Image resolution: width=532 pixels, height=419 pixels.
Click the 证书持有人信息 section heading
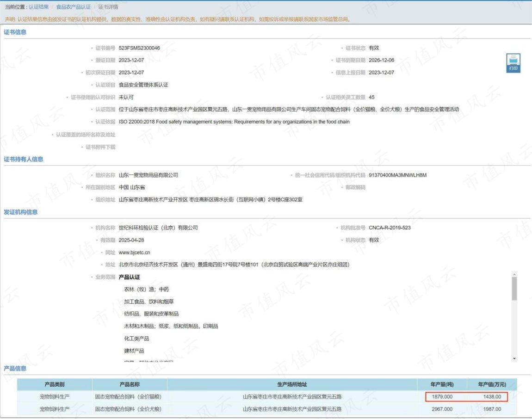click(24, 159)
